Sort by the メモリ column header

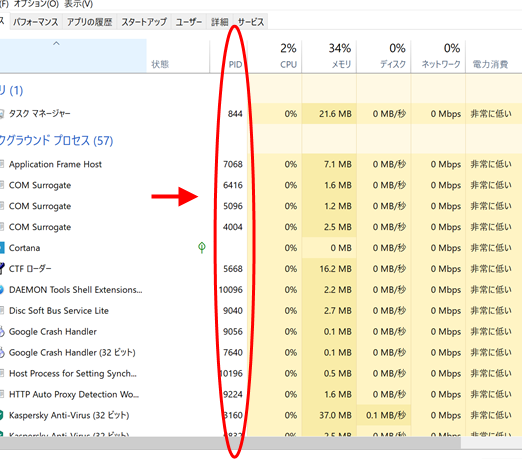coord(329,56)
